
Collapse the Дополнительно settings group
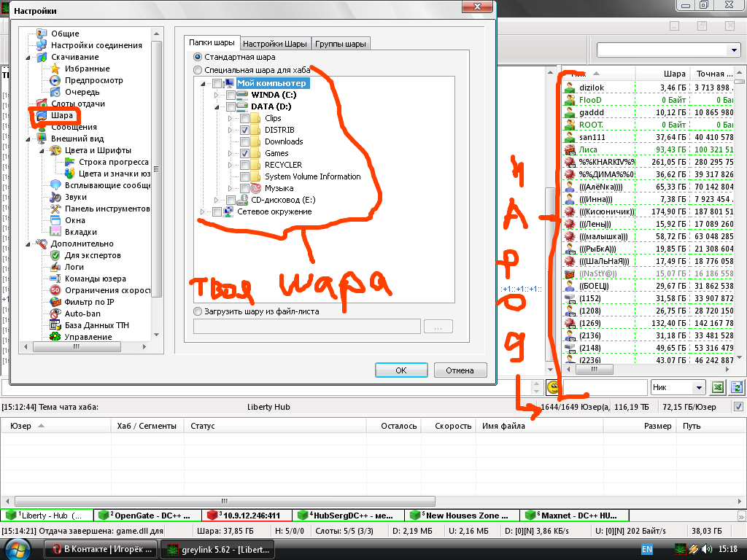28,244
